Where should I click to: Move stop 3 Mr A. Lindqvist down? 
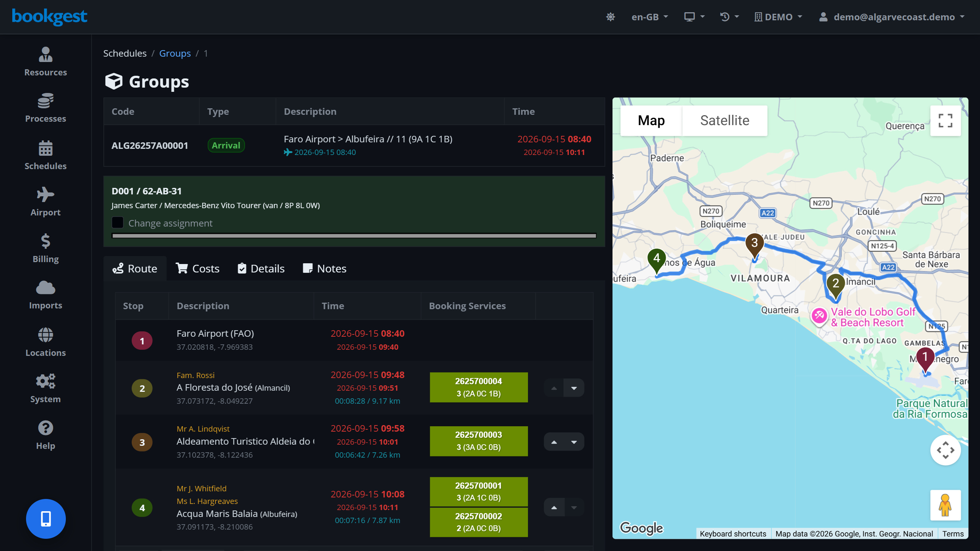(x=574, y=442)
